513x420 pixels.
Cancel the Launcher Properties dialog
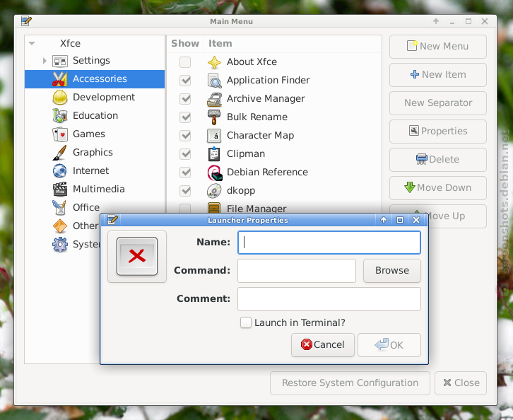[x=323, y=345]
